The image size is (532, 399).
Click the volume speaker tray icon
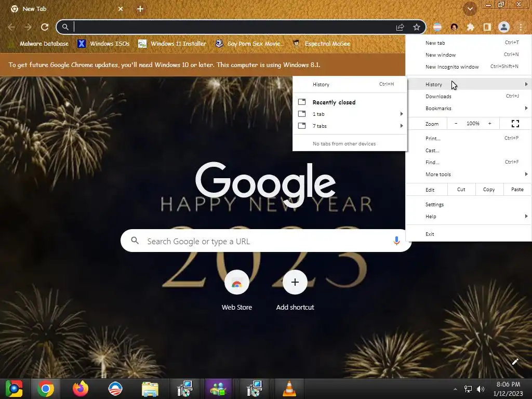(x=481, y=389)
